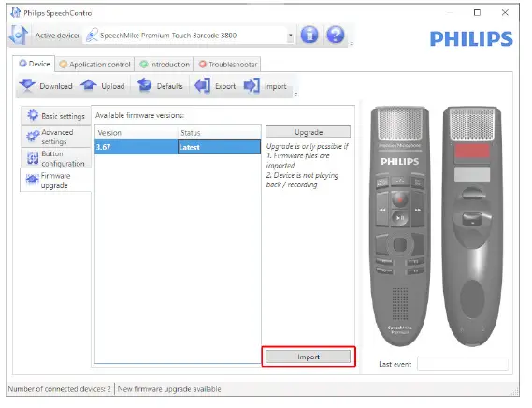Click rewind button on SpeechMike image

(382, 210)
